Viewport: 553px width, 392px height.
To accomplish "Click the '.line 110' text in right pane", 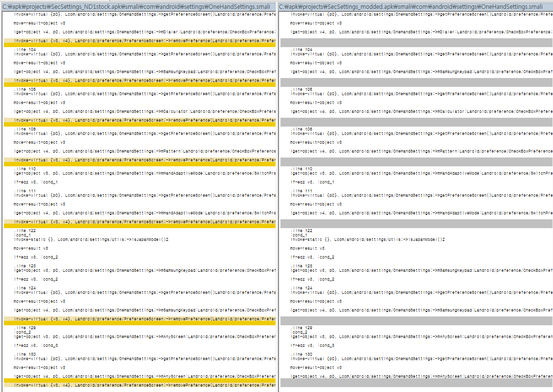I will coord(302,169).
